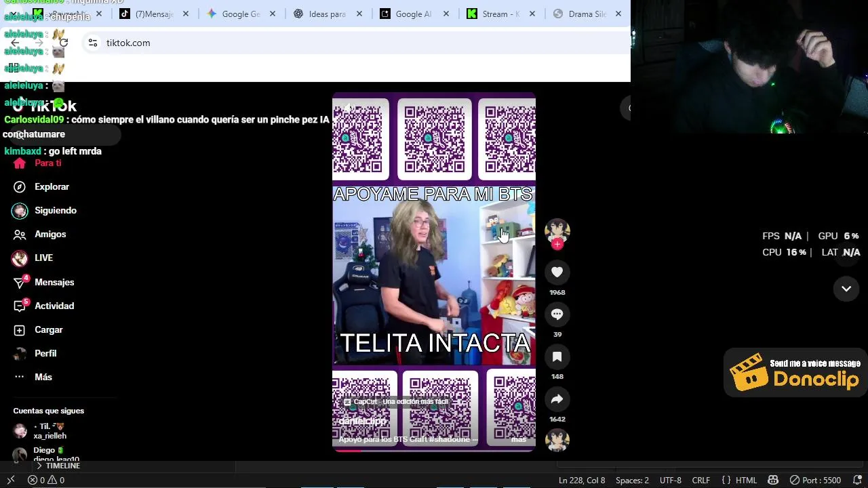Image resolution: width=868 pixels, height=488 pixels.
Task: Open site information icon in address bar
Action: pos(93,43)
